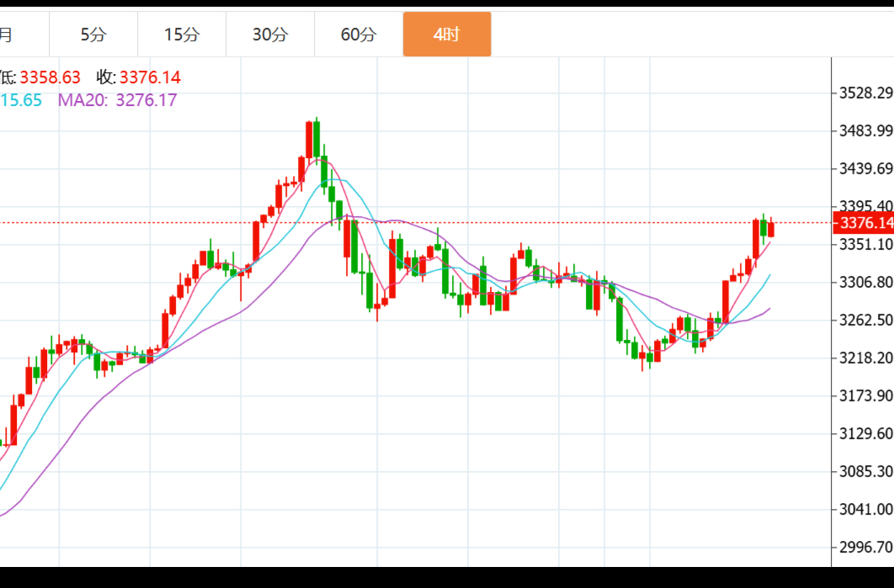Click the 3085.30 price axis label

click(x=865, y=471)
